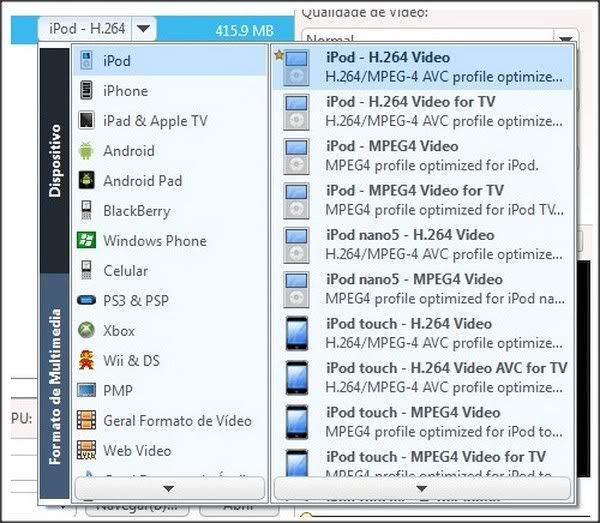The image size is (600, 523).
Task: Click the 415.9 MB file size value
Action: coord(245,31)
